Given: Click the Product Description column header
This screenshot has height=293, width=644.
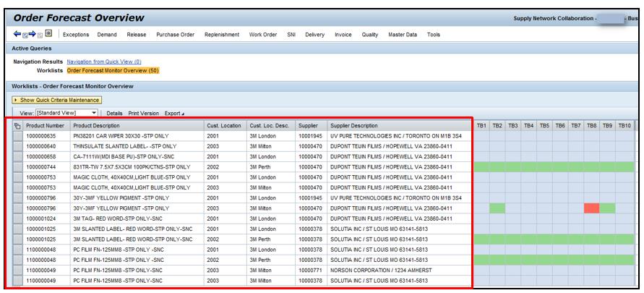Looking at the screenshot, I should point(137,126).
